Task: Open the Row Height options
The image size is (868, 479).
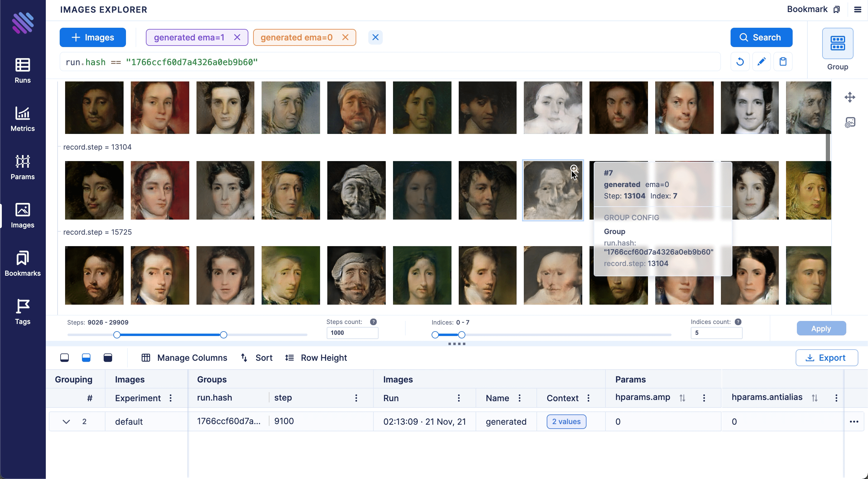Action: click(316, 357)
